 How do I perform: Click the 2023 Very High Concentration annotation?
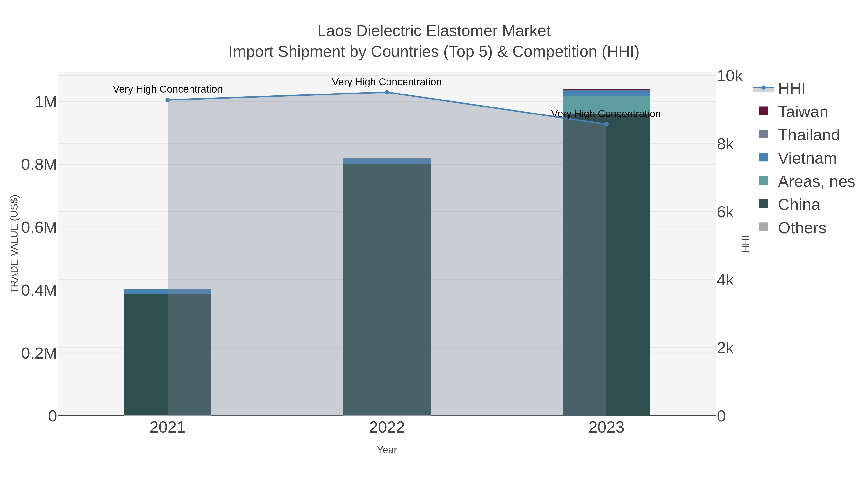point(606,114)
